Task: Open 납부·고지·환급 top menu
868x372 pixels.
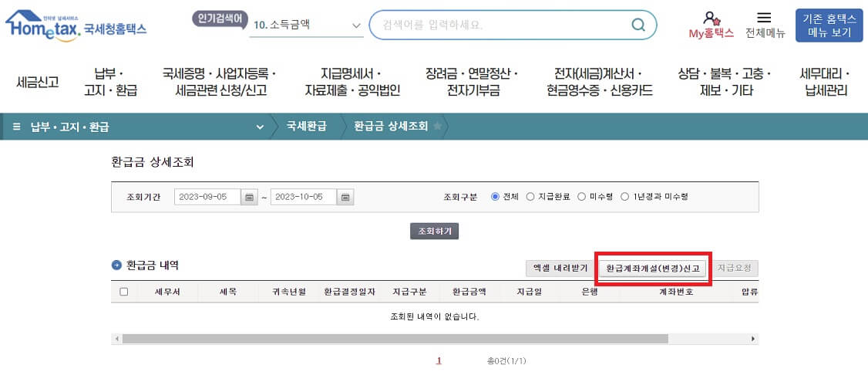Action: tap(110, 82)
